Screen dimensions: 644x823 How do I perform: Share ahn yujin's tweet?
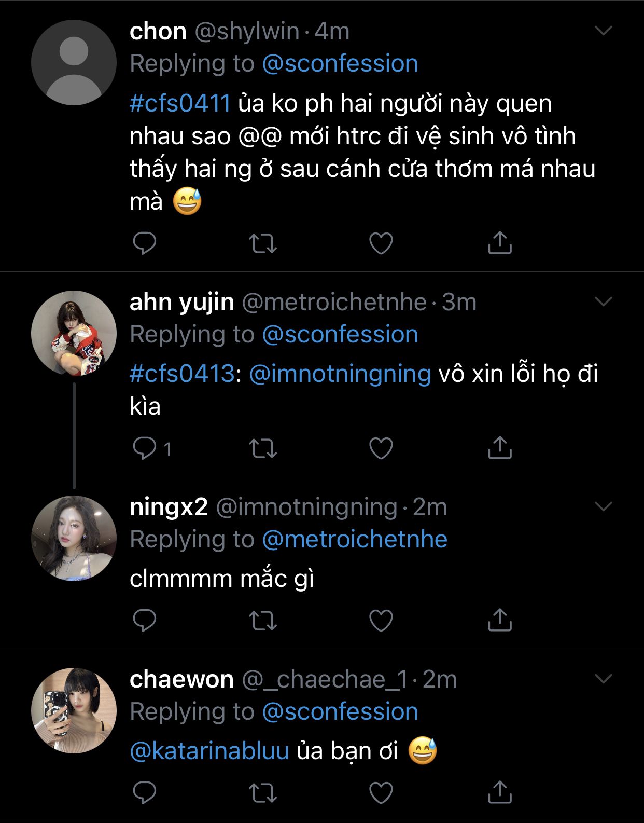[x=499, y=448]
